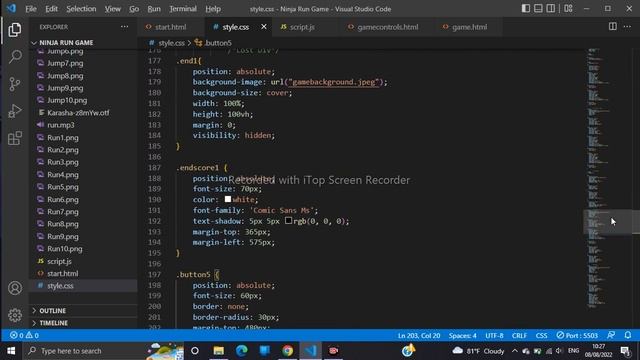Split the editor right
640x360 pixels.
(x=613, y=27)
